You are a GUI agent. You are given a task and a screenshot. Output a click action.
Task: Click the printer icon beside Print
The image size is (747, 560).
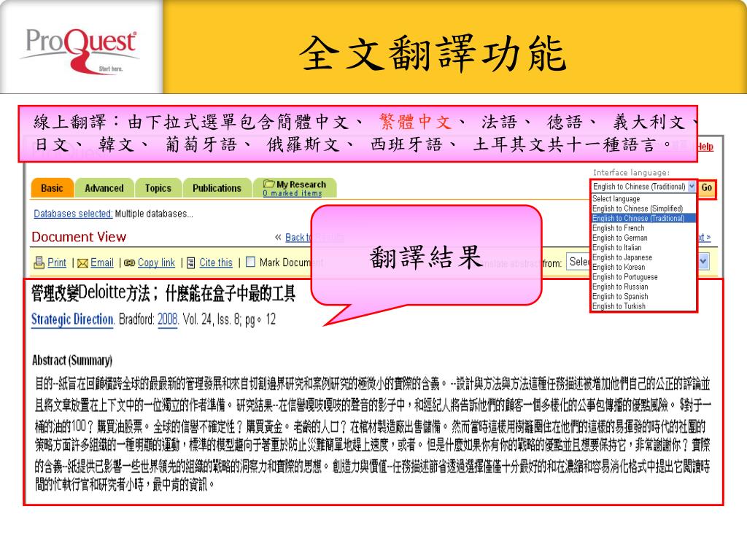pyautogui.click(x=39, y=262)
